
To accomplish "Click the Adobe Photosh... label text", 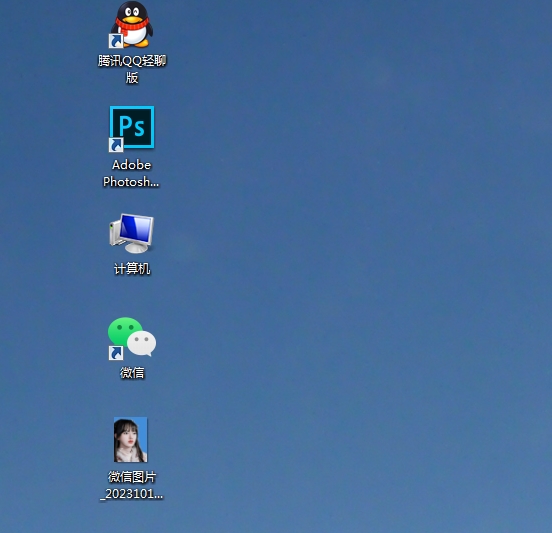I will [131, 174].
